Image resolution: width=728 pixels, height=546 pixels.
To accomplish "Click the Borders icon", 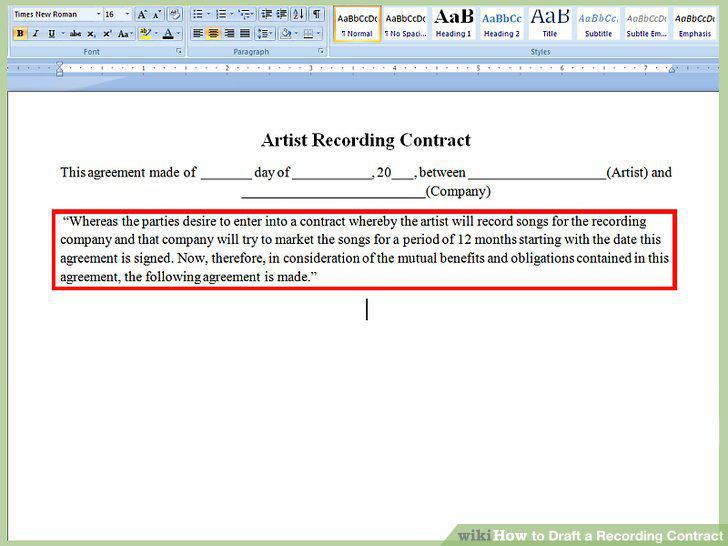I will tap(308, 33).
